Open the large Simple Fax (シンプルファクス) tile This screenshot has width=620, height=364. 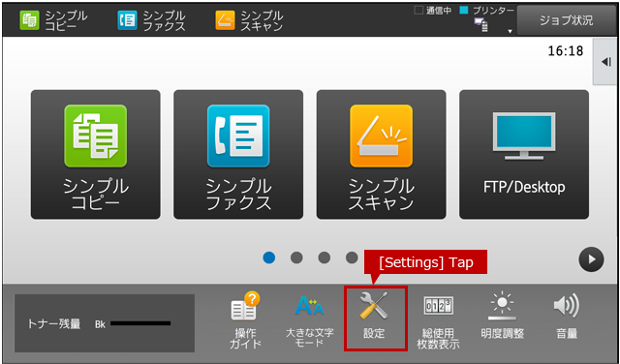click(238, 155)
